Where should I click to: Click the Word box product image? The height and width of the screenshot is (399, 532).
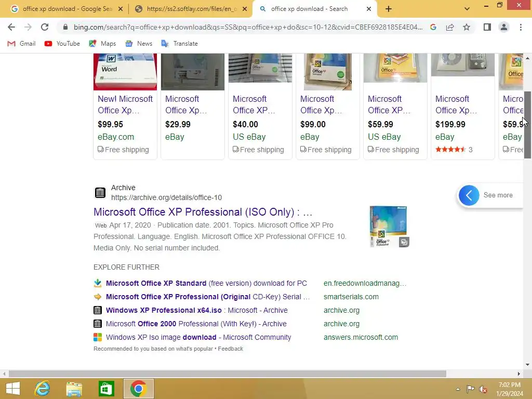coord(125,72)
